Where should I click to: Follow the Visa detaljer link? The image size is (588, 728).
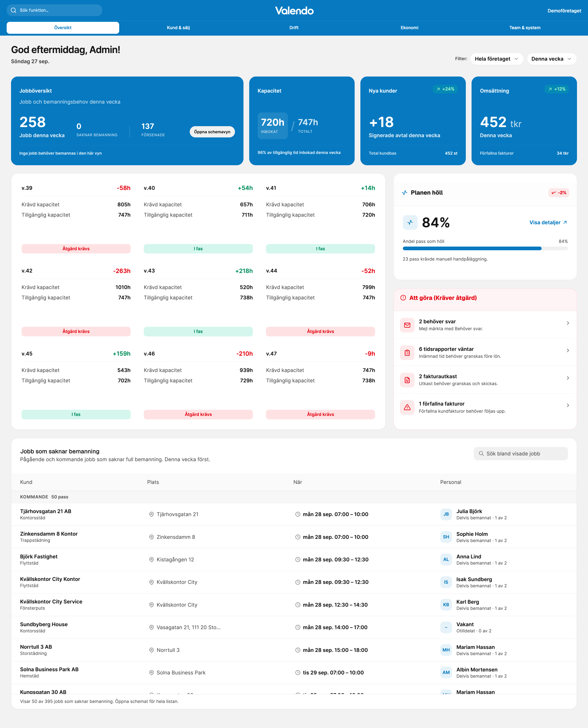pyautogui.click(x=548, y=222)
